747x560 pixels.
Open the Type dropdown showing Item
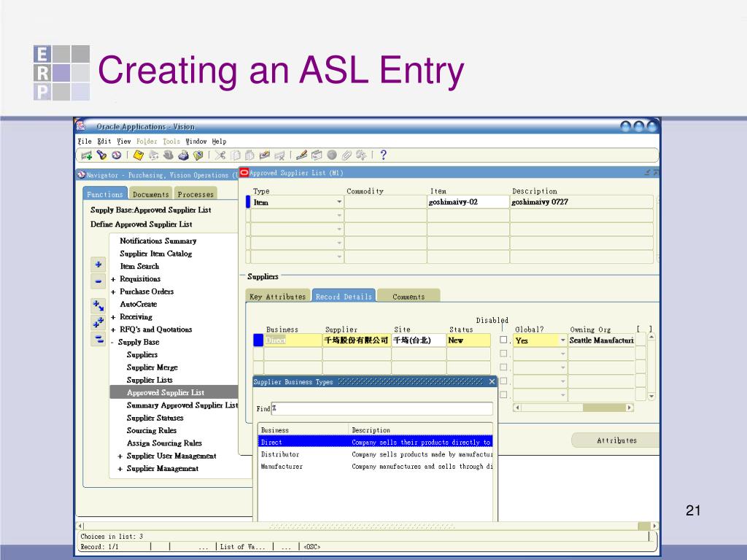tap(339, 202)
